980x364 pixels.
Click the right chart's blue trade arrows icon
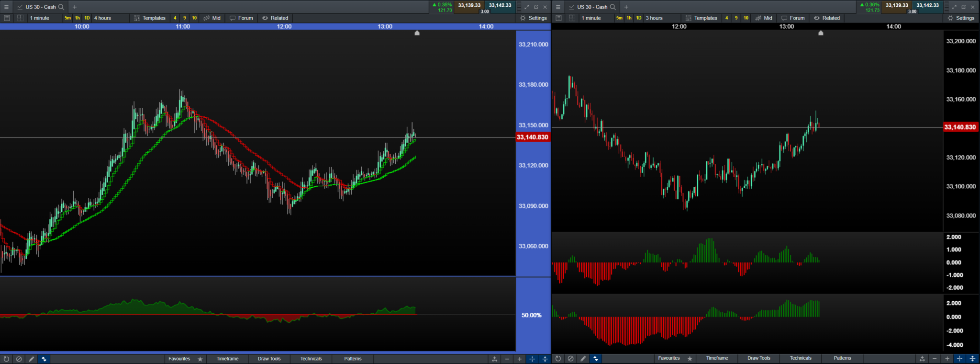pyautogui.click(x=596, y=358)
